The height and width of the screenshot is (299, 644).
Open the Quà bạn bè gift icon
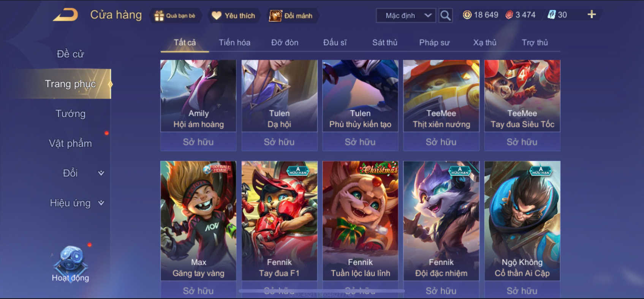point(159,16)
